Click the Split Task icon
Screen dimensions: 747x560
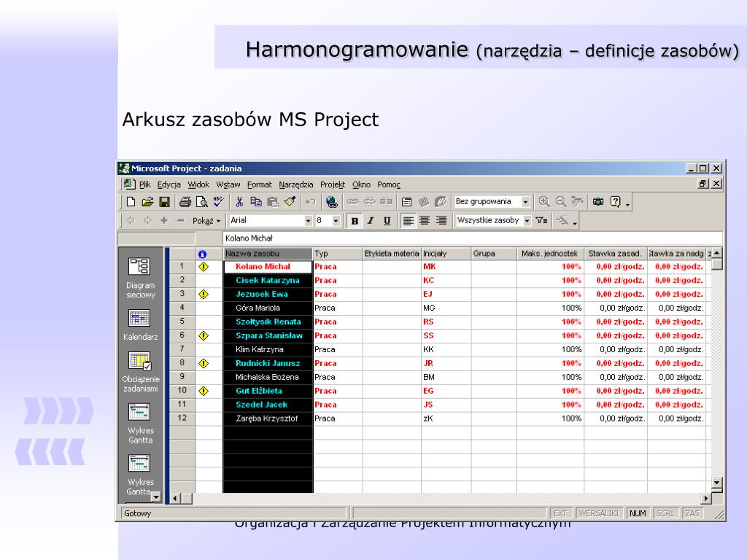386,202
